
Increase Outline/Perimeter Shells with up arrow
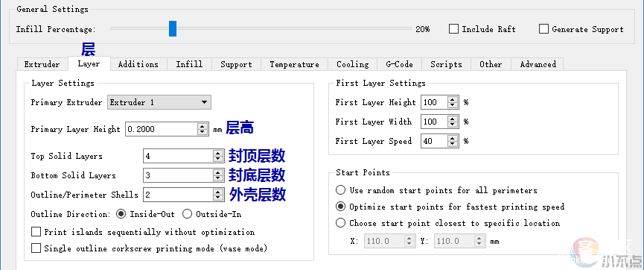coord(217,192)
